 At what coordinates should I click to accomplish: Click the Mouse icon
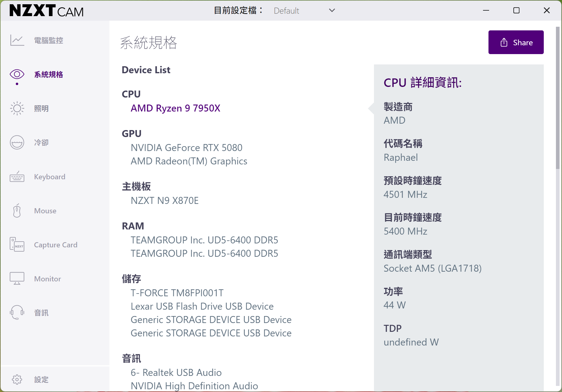tap(17, 211)
